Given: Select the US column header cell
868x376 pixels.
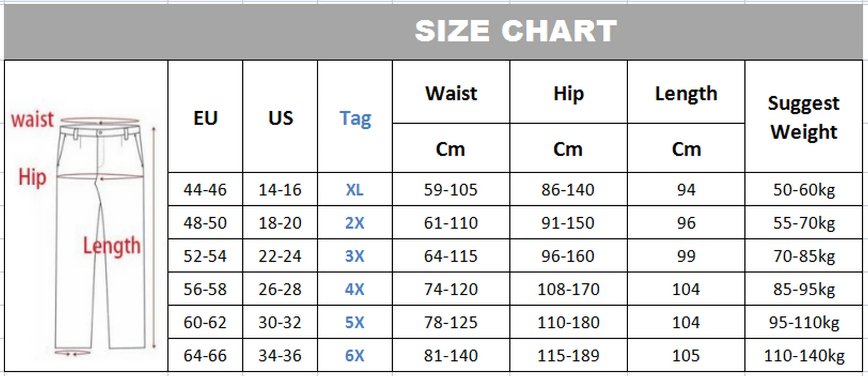Looking at the screenshot, I should [280, 118].
